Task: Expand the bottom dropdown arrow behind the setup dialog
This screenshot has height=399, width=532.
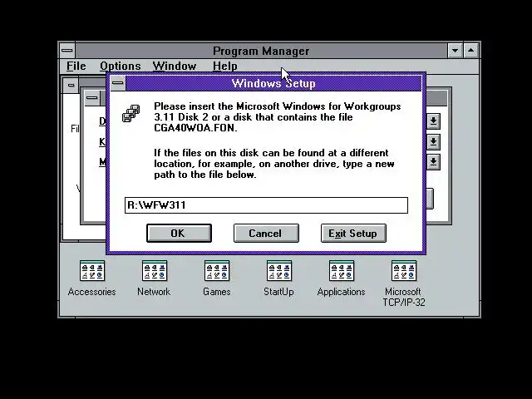Action: (433, 162)
